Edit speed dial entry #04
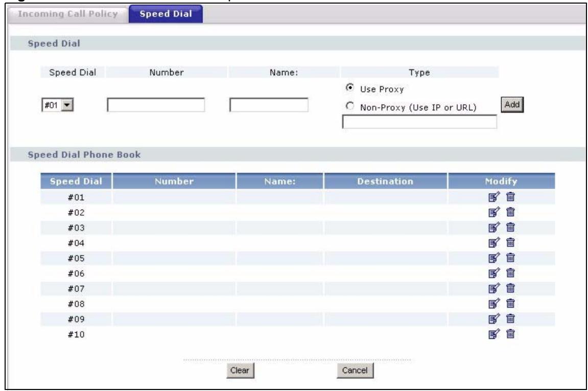 (x=494, y=243)
